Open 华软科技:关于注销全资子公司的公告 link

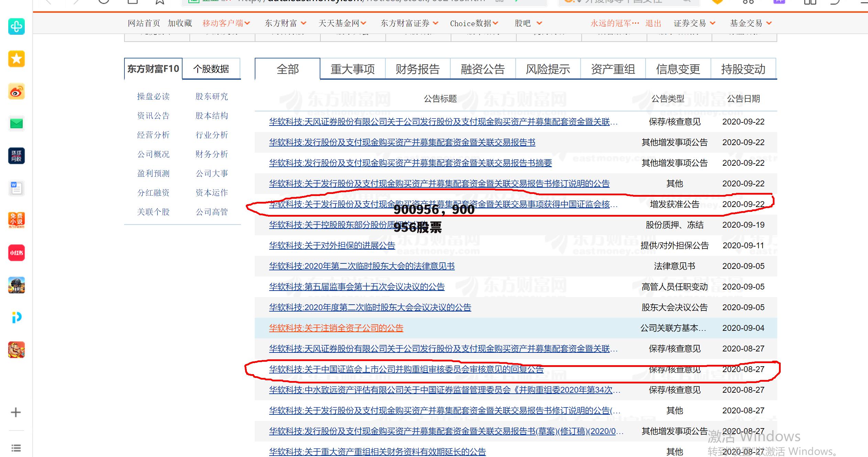[336, 328]
